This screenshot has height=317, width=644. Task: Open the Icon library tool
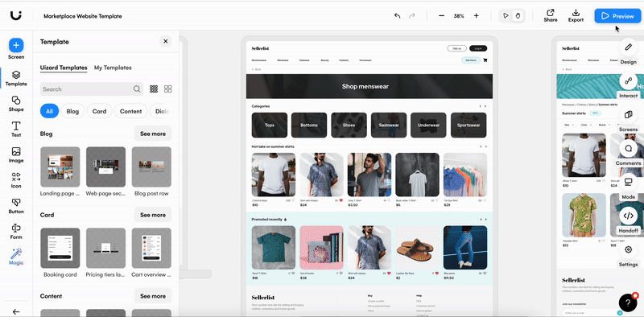tap(16, 180)
